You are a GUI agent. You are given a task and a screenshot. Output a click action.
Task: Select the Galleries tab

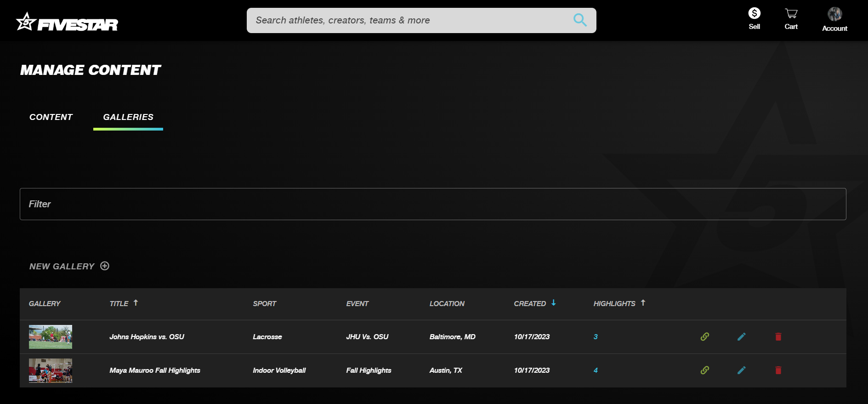pos(128,117)
